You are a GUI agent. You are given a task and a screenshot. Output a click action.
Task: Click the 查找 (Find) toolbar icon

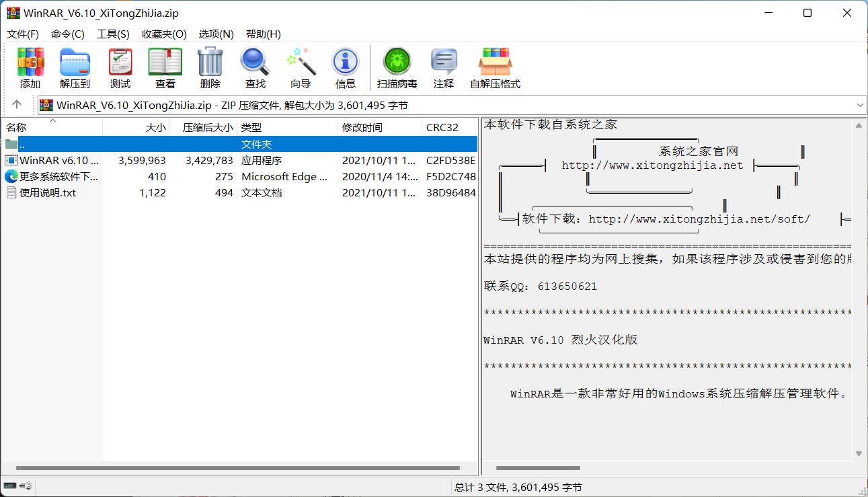coord(255,66)
